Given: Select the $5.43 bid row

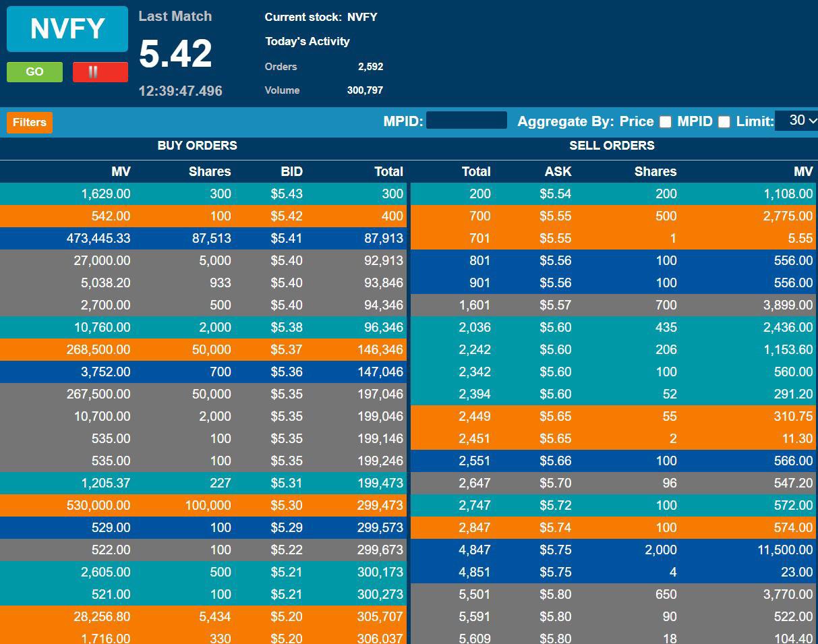Looking at the screenshot, I should coord(203,194).
